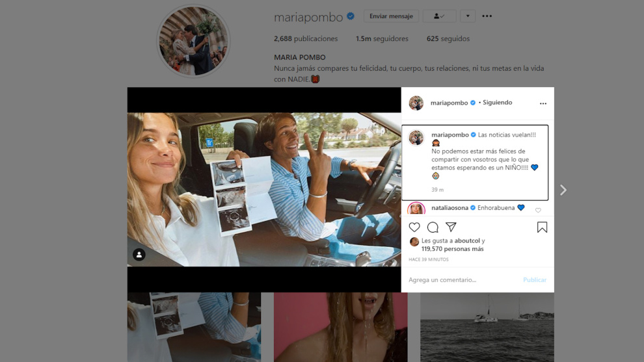Open the sailboat photo thumbnail
Image resolution: width=644 pixels, height=362 pixels.
click(487, 327)
